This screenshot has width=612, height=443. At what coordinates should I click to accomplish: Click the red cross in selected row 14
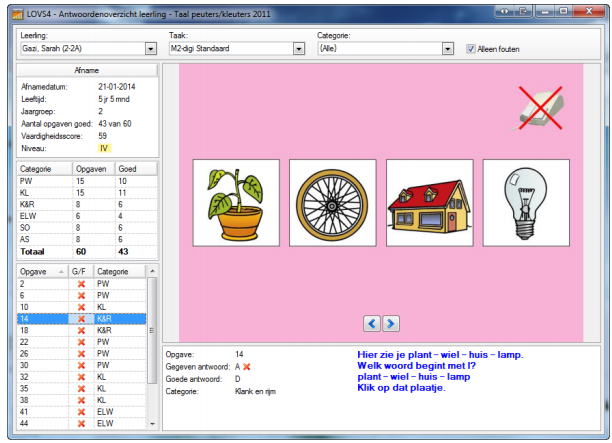tap(81, 319)
